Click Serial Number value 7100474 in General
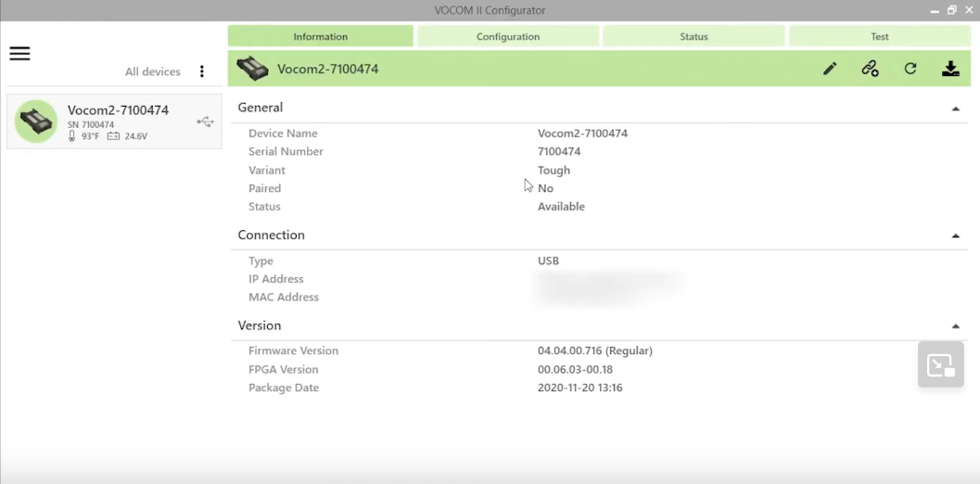The width and height of the screenshot is (980, 484). 559,151
